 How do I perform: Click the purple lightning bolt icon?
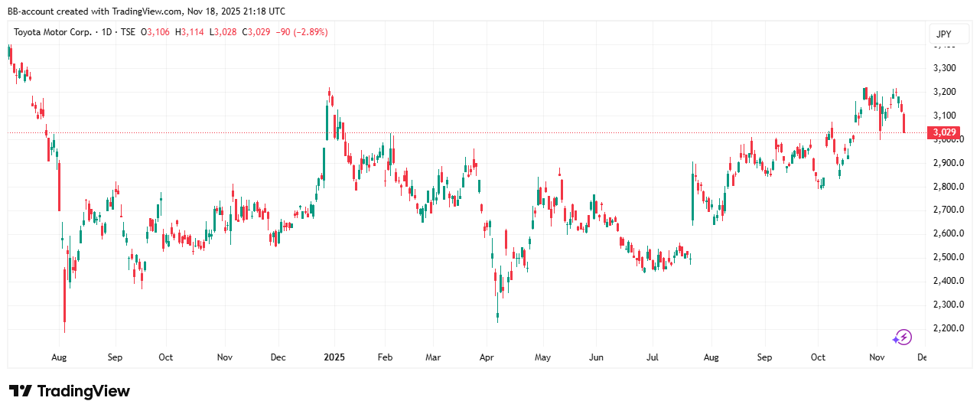(x=903, y=337)
